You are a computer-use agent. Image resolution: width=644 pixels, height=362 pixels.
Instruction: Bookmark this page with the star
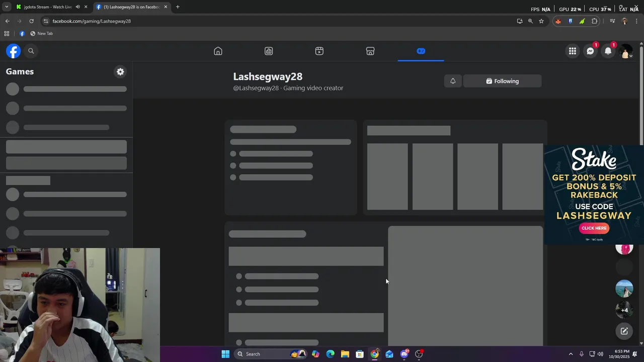[x=541, y=21]
